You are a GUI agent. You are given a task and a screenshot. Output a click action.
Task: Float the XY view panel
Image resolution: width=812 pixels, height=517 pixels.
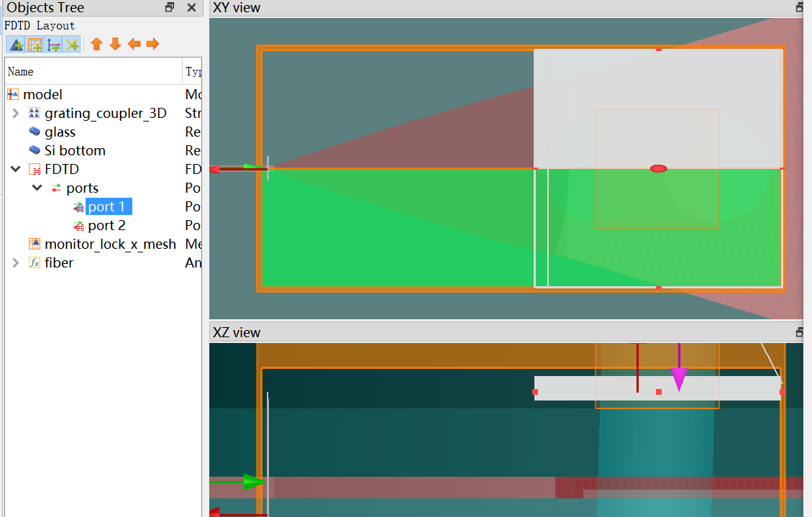click(x=800, y=8)
